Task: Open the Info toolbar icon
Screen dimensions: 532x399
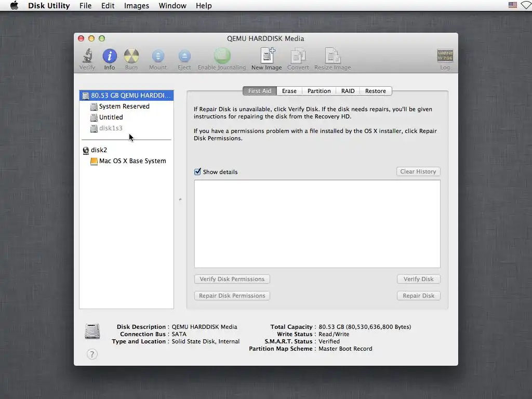Action: tap(110, 56)
